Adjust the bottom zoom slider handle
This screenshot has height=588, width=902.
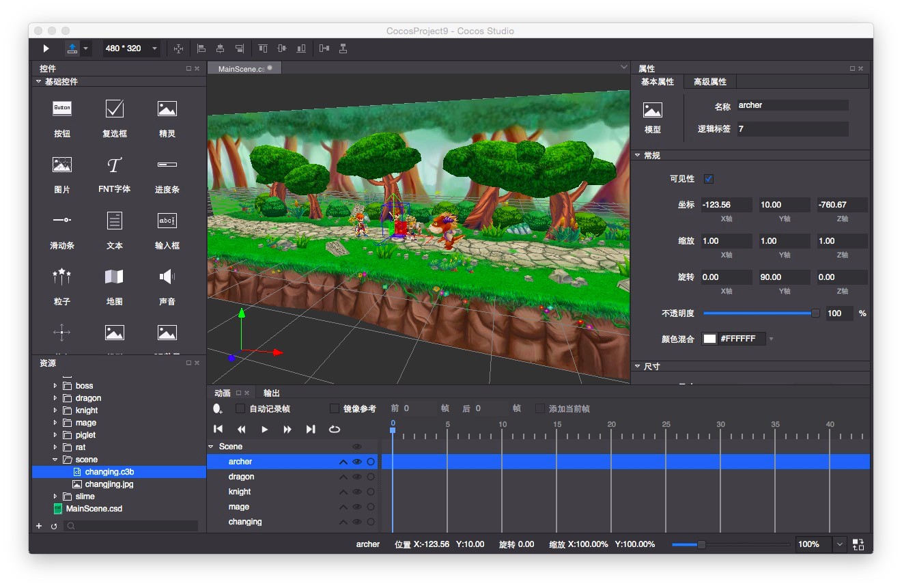(x=701, y=544)
